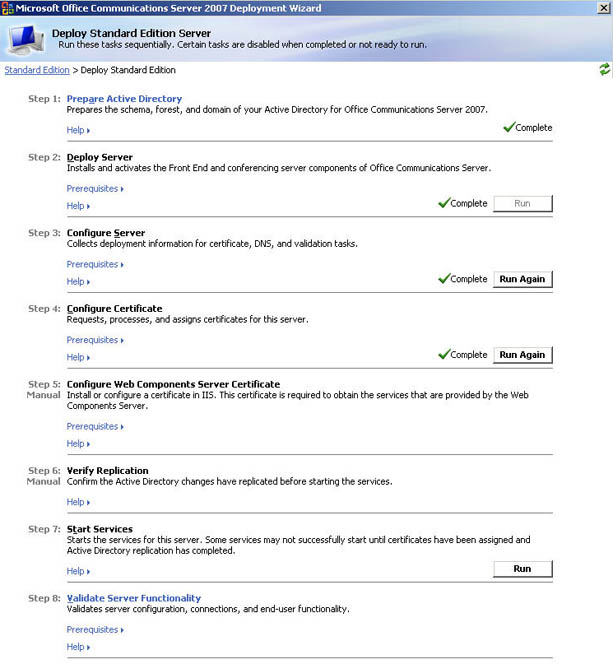Click Run button for Start Services
Screen dimensions: 613x664
pos(522,569)
